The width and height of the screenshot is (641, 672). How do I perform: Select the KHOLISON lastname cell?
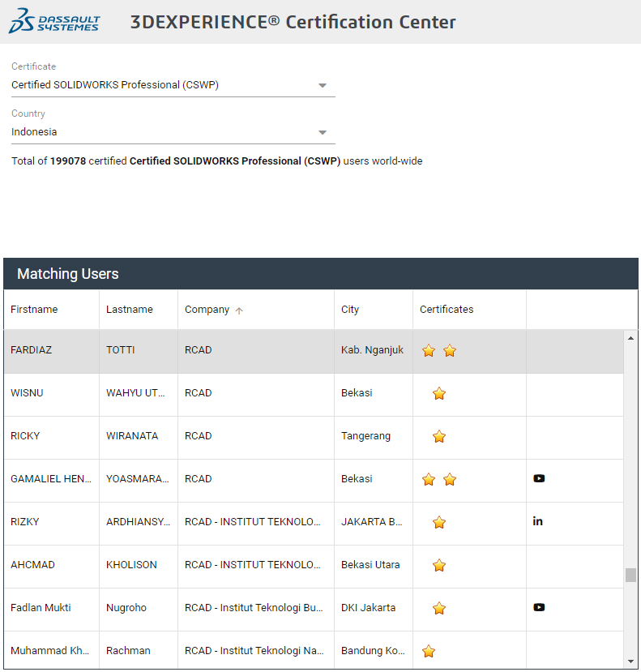point(139,565)
